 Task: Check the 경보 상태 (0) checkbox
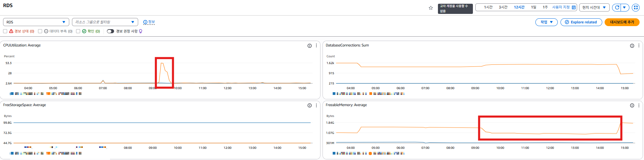[x=5, y=31]
